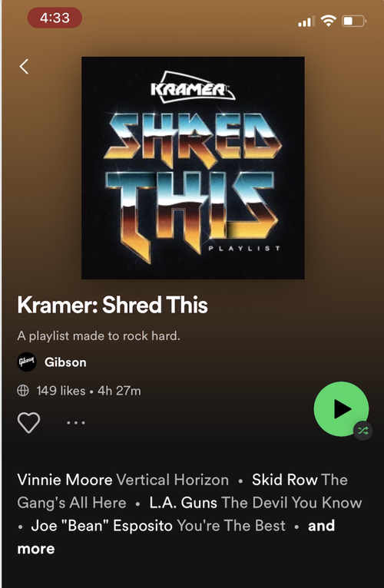
Task: Play the playlist with the green button
Action: click(341, 408)
